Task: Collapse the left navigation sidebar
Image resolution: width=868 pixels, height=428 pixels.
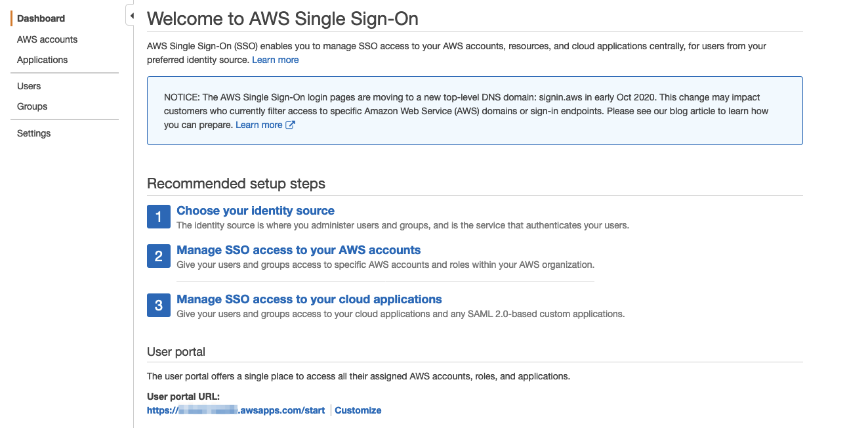Action: coord(131,14)
